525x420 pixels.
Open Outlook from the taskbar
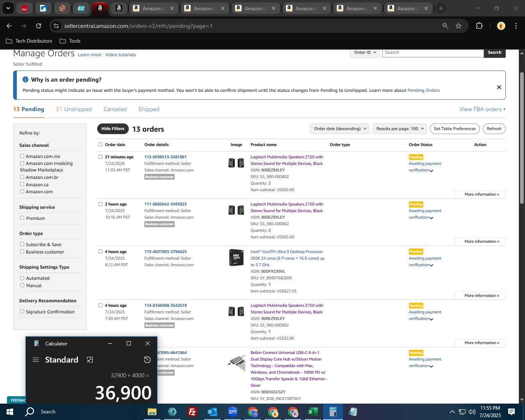(212, 412)
